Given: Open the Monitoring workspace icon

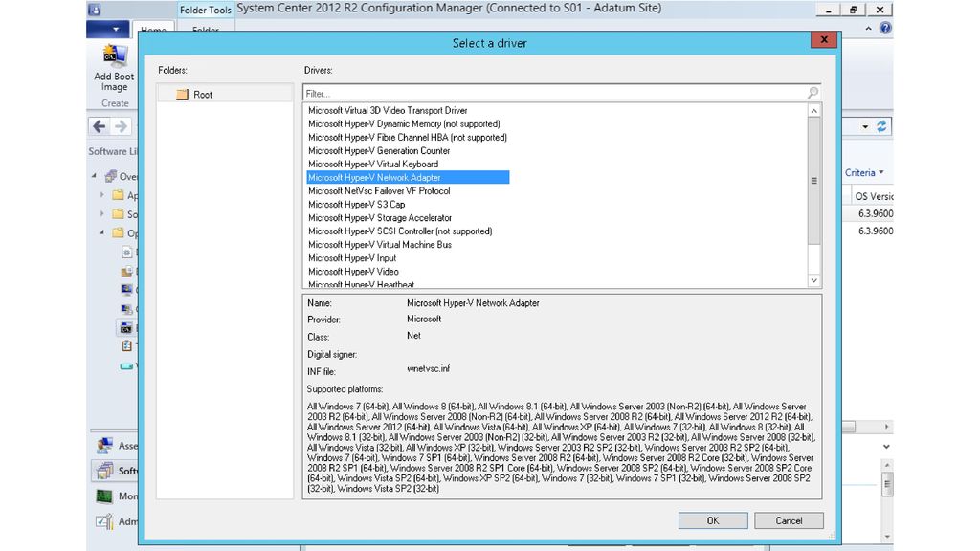Looking at the screenshot, I should coord(104,496).
